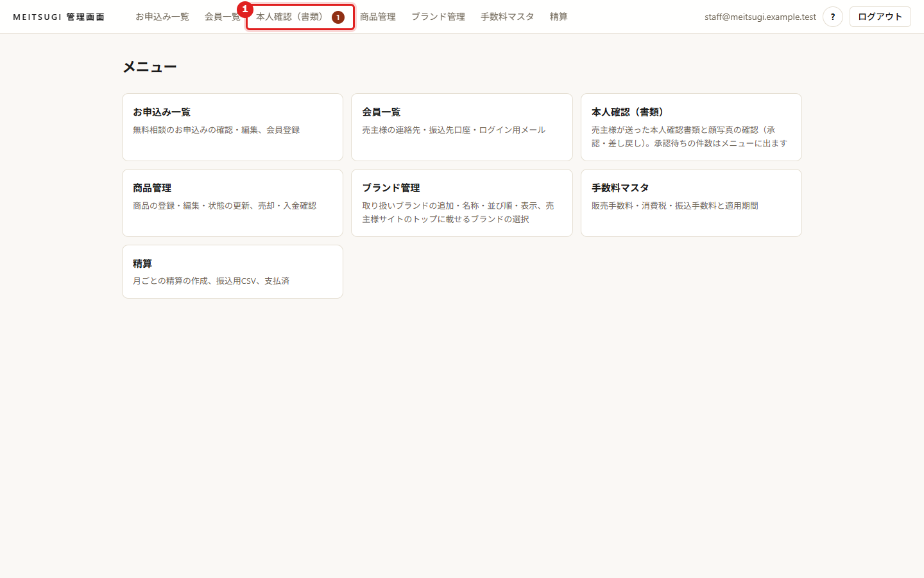Click description 商品の登録・編集・状態の更新、売却・入金確認
This screenshot has width=924, height=578.
pyautogui.click(x=225, y=206)
